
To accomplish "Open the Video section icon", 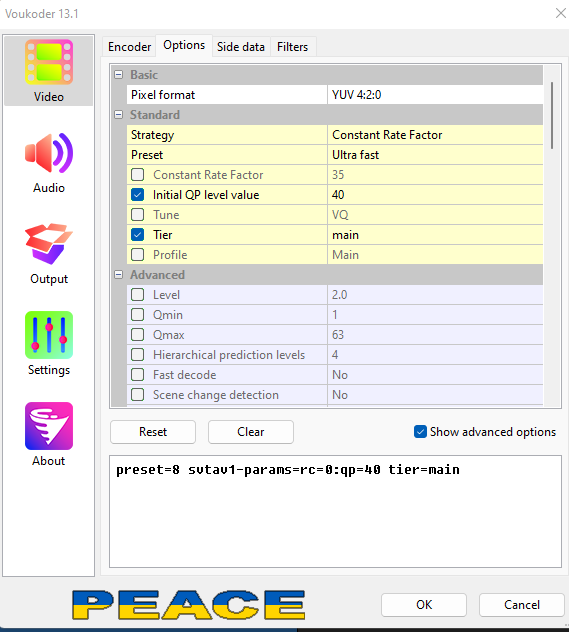I will pos(49,62).
